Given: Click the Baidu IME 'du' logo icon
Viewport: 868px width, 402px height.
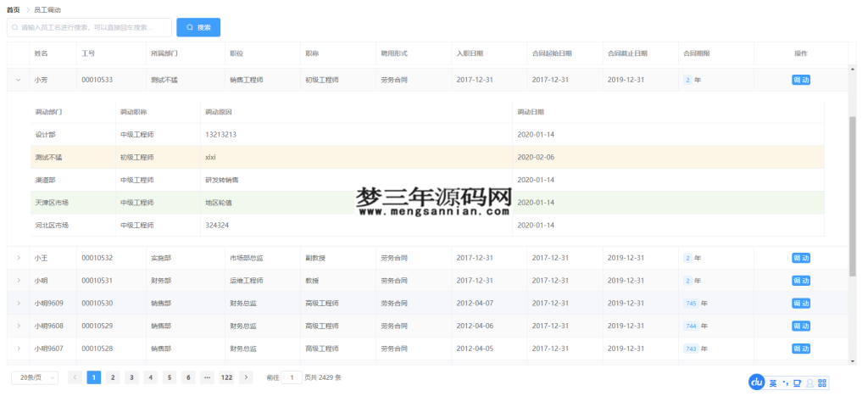Looking at the screenshot, I should coord(756,382).
